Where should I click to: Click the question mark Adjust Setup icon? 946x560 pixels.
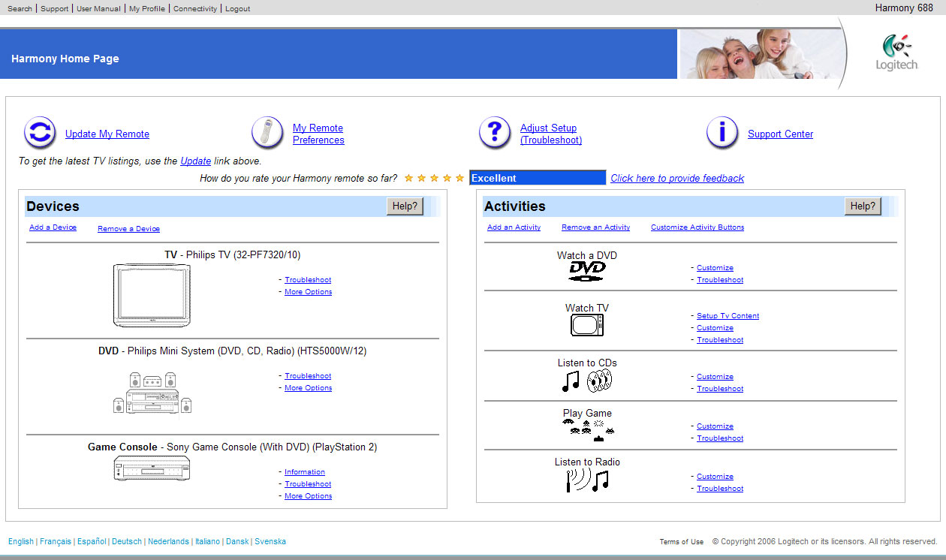(495, 134)
